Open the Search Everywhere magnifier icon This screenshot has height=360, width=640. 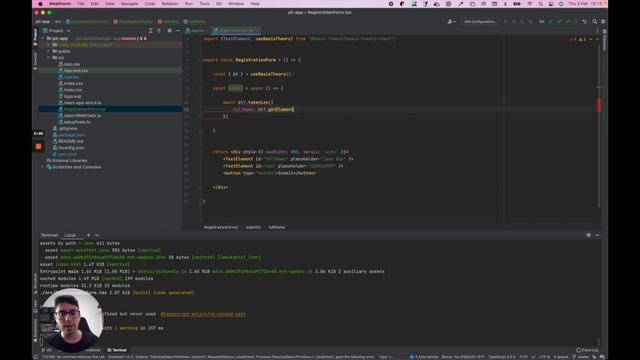(595, 22)
